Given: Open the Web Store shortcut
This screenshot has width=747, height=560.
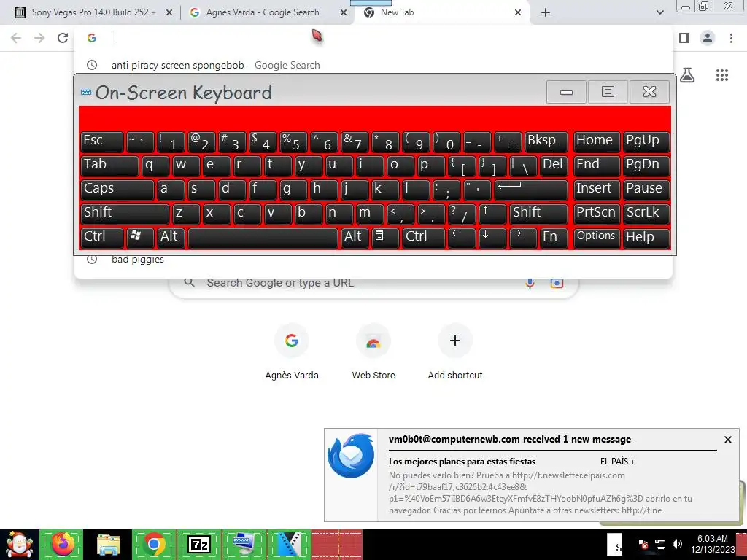Looking at the screenshot, I should coord(373,351).
